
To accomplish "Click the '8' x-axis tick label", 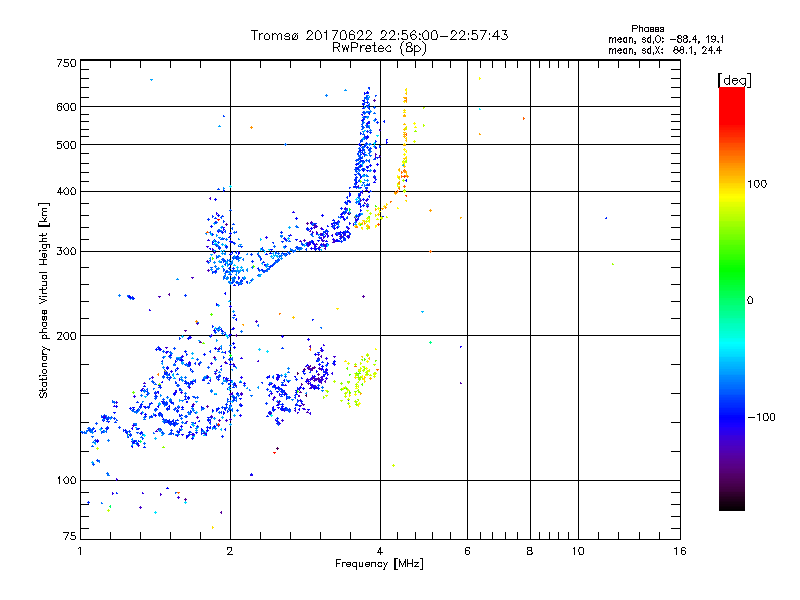I will point(530,551).
